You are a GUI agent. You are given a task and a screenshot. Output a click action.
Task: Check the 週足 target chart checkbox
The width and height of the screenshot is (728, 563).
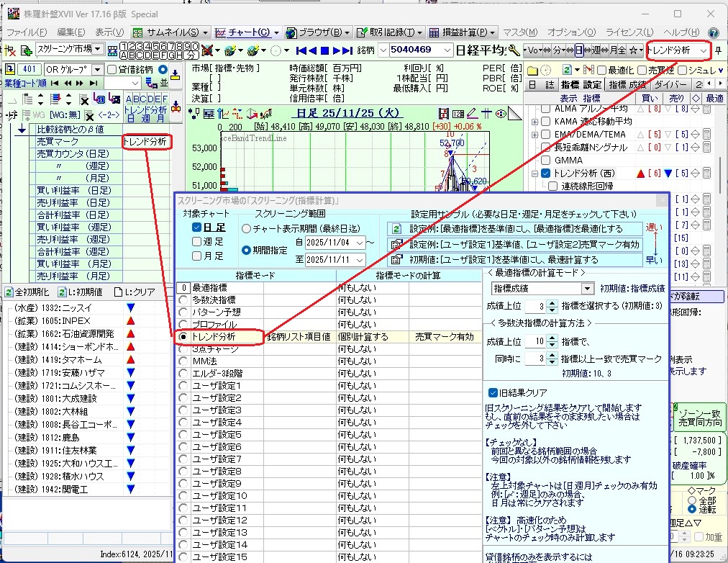(x=197, y=242)
